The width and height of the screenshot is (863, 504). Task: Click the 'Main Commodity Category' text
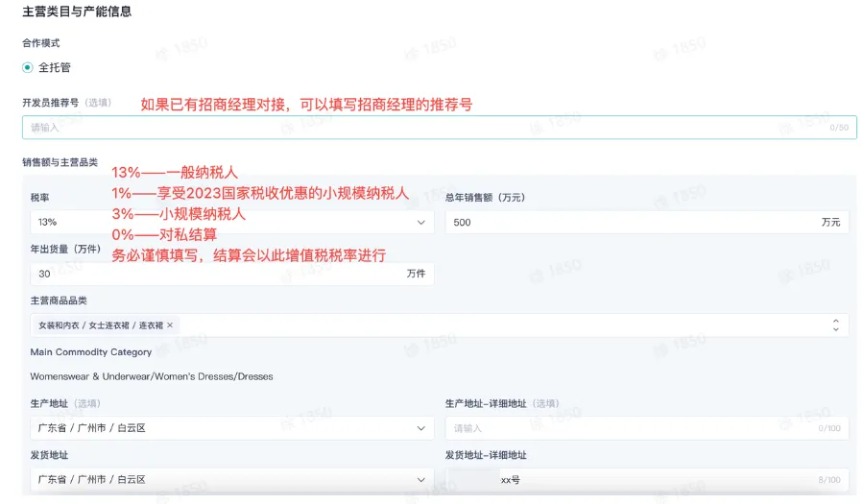point(91,352)
